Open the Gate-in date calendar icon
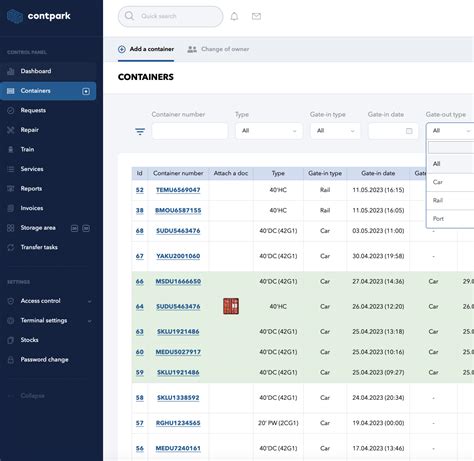This screenshot has width=474, height=461. tap(409, 131)
